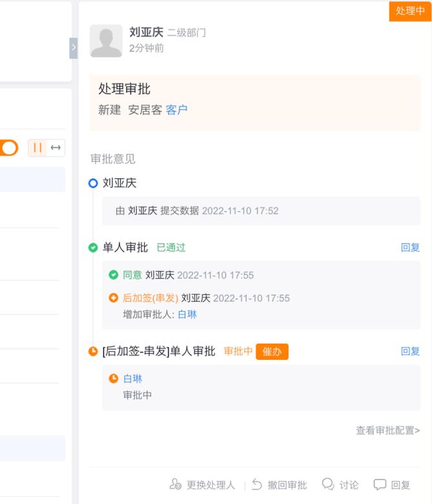Viewport: 432px width, 504px height.
Task: Toggle the orange switch on
Action: 9,148
